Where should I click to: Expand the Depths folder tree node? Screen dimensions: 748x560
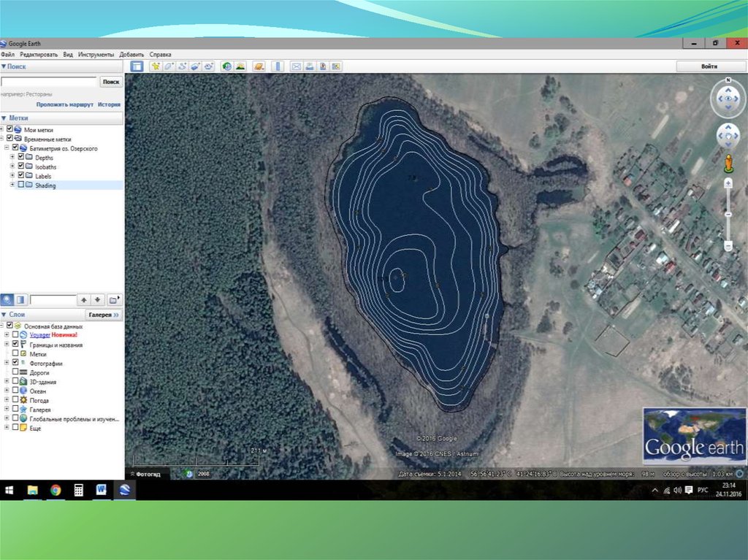coord(12,158)
